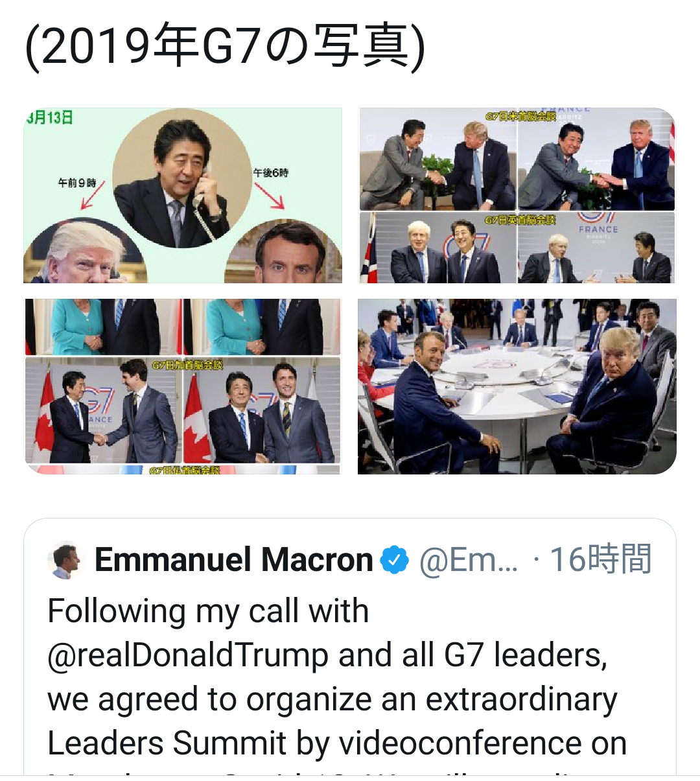This screenshot has height=781, width=700.
Task: Tap the G7日米首脳会談 caption
Action: [520, 117]
